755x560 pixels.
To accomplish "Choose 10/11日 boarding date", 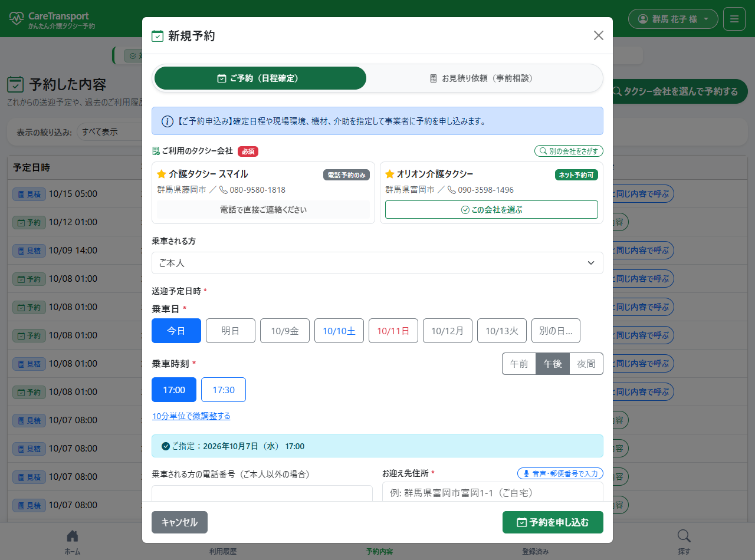I will (393, 331).
